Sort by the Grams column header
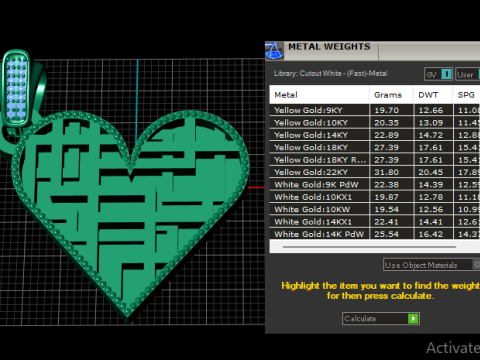The width and height of the screenshot is (480, 360). point(391,95)
